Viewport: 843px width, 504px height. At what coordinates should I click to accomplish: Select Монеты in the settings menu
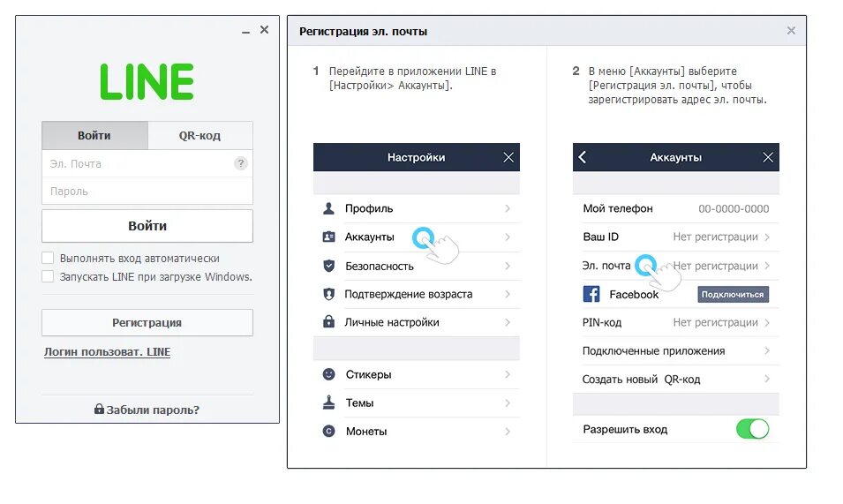click(417, 431)
